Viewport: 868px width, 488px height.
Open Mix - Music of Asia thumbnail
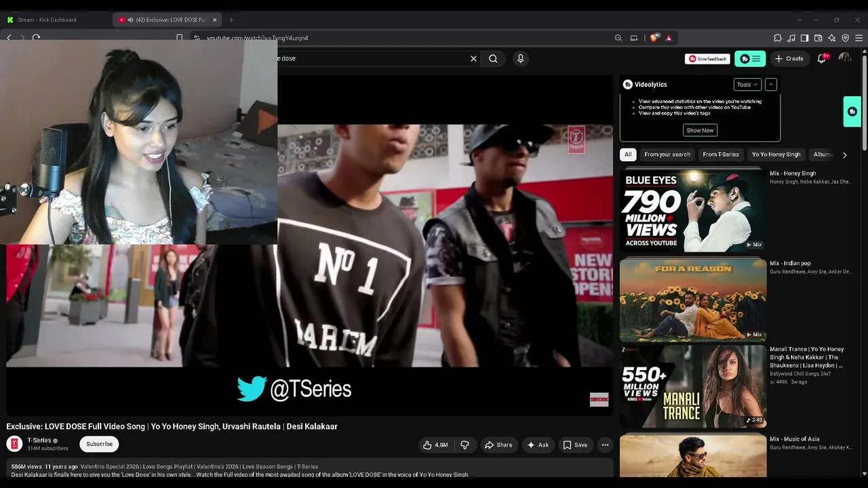[x=693, y=457]
